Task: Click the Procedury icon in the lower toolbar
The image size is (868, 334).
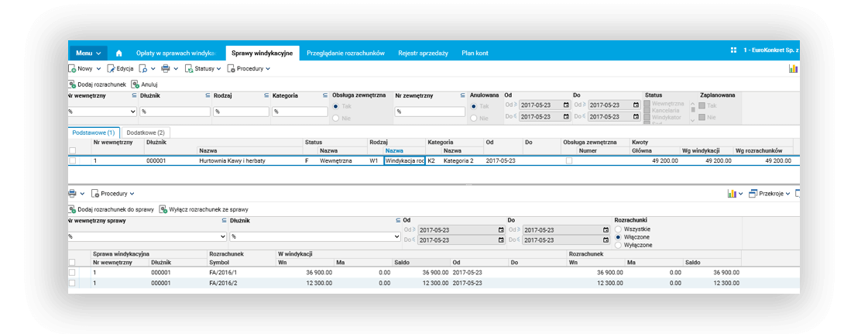Action: click(x=95, y=193)
